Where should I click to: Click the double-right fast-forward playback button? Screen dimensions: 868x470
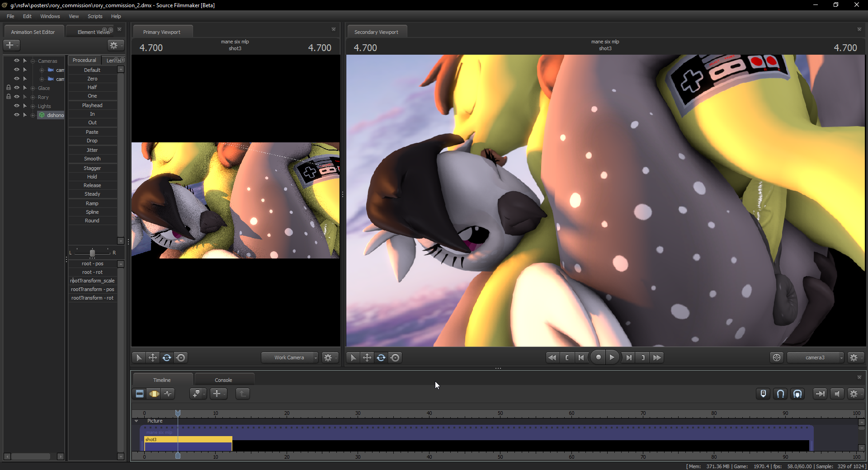657,357
